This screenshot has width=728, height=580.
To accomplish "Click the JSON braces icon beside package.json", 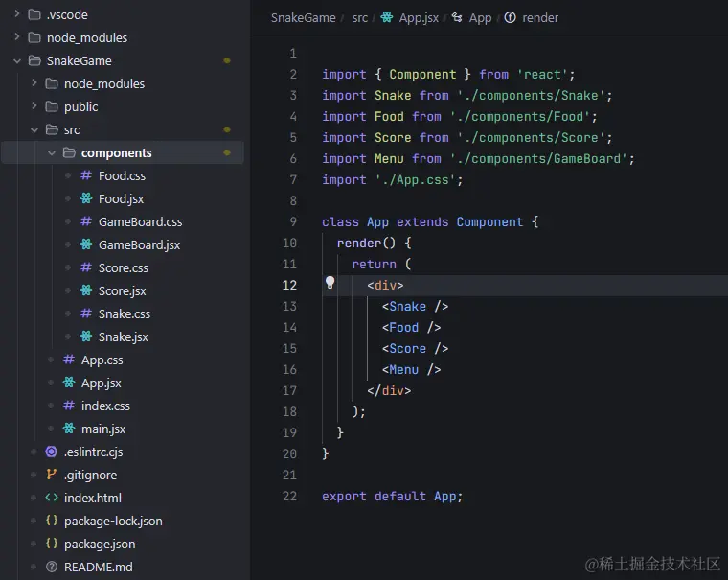I will tap(52, 544).
